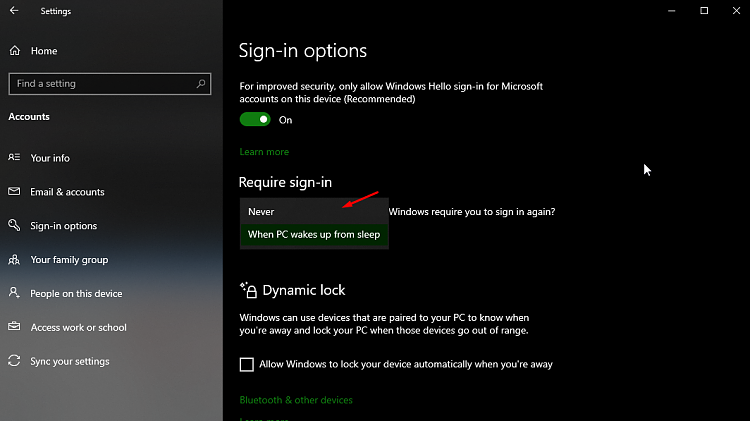Image resolution: width=750 pixels, height=421 pixels.
Task: Click the Sign-in options key icon
Action: (14, 225)
